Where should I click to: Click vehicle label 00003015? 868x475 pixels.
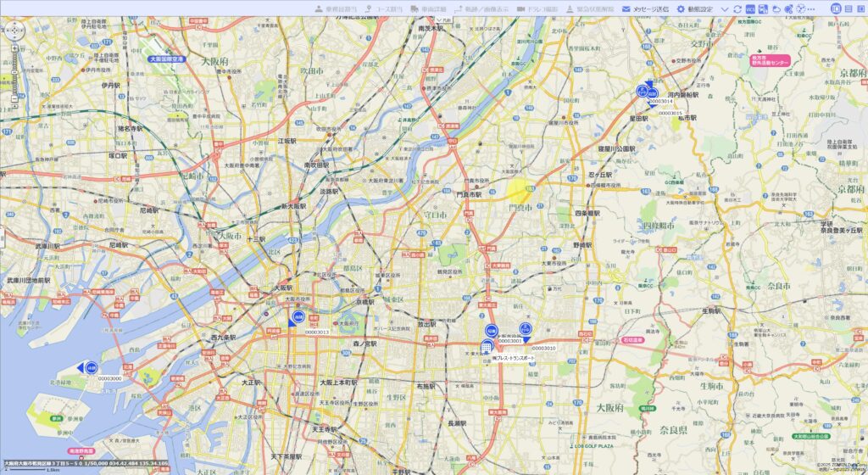(670, 113)
